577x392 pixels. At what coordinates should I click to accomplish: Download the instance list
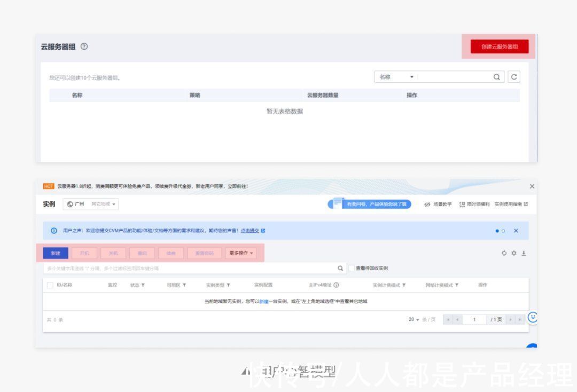coord(524,253)
